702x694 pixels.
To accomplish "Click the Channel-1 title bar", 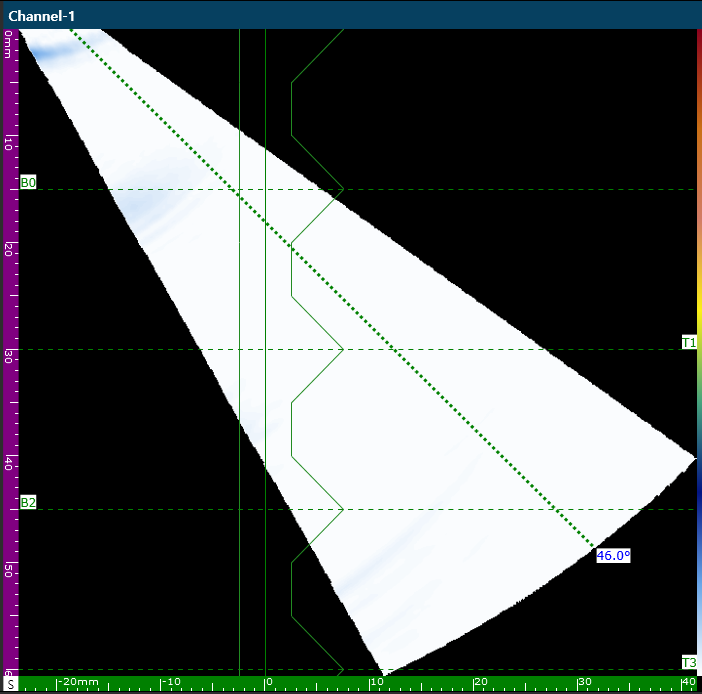I will (351, 16).
